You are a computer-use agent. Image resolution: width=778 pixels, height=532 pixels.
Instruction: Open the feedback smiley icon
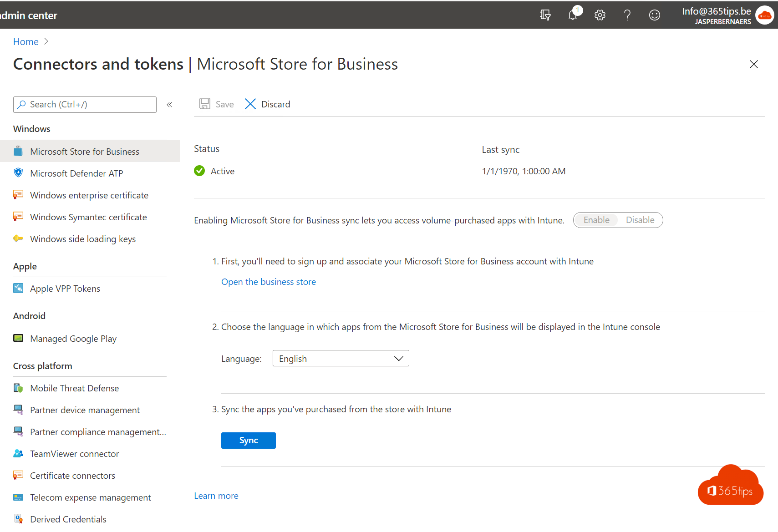(655, 15)
